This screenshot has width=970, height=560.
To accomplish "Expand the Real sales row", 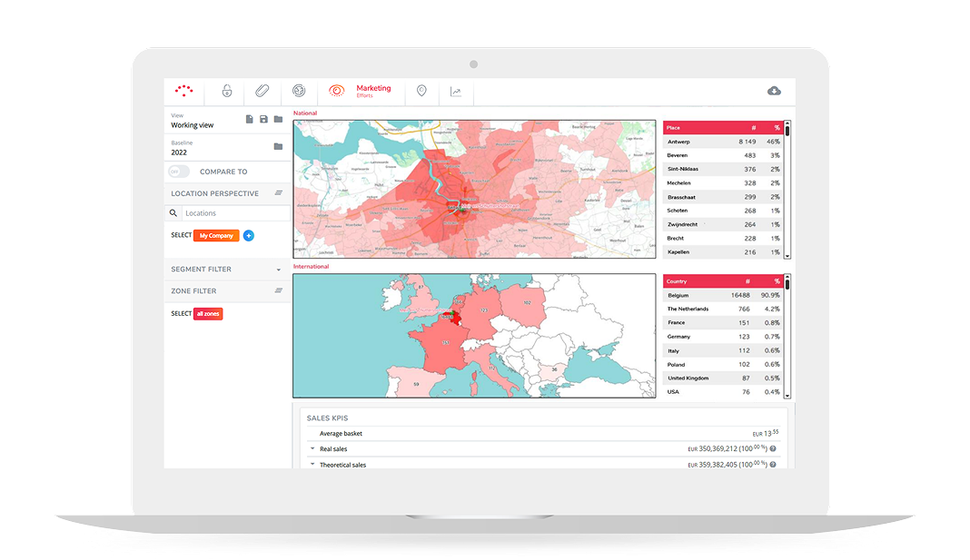I will [312, 449].
